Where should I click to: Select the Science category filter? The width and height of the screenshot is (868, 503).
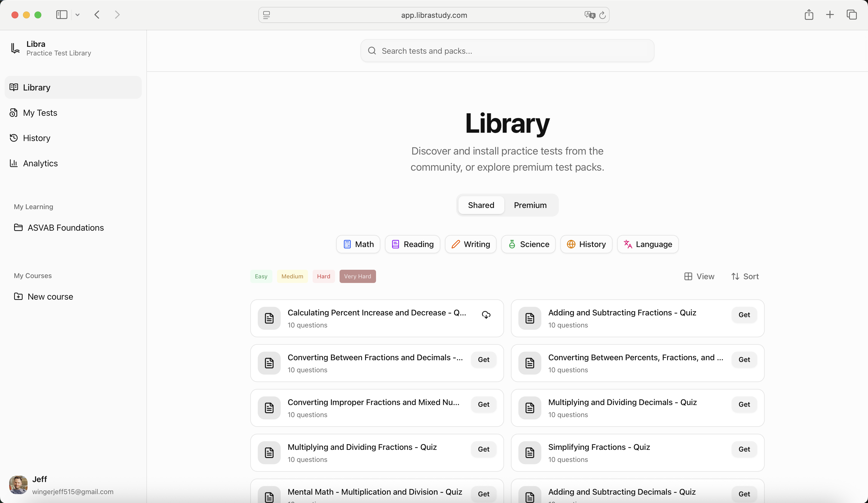pos(528,244)
